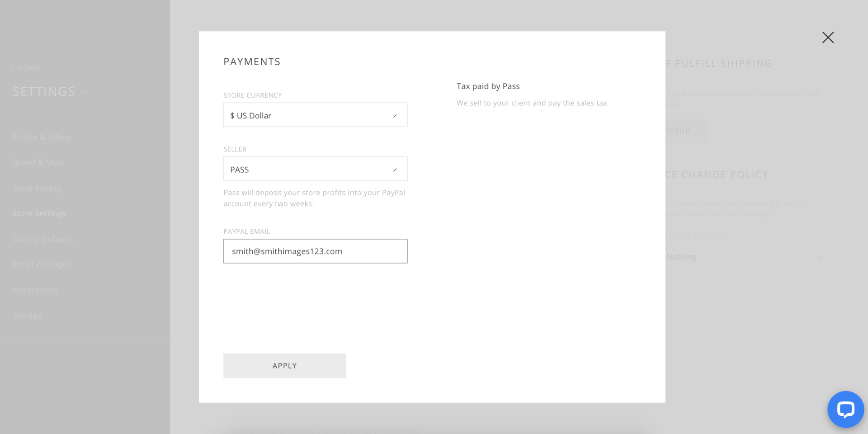Open the Store Currency dropdown
This screenshot has height=434, width=868.
pyautogui.click(x=315, y=115)
